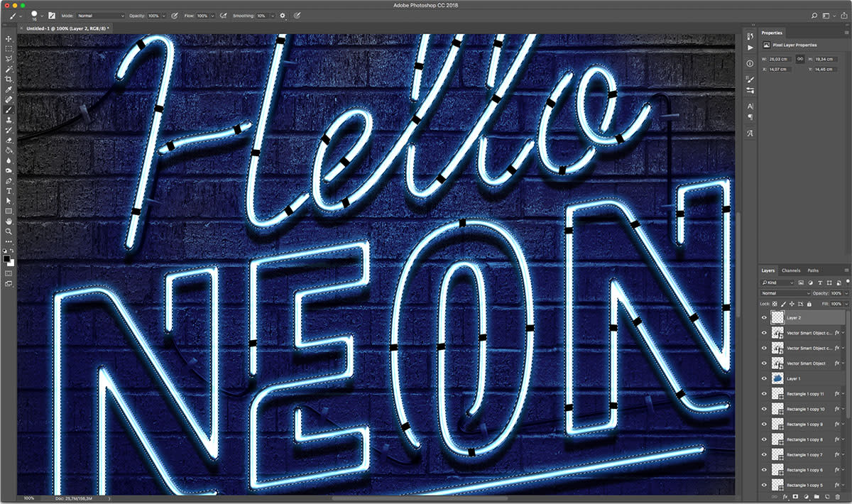Select the Rectangle shape tool
Screen dimensions: 852x504
tap(9, 212)
